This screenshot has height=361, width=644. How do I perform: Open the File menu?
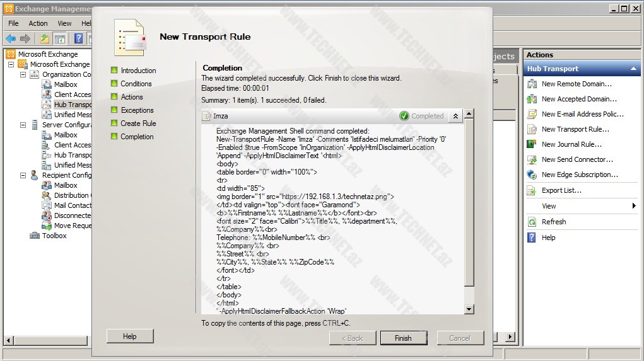click(13, 23)
